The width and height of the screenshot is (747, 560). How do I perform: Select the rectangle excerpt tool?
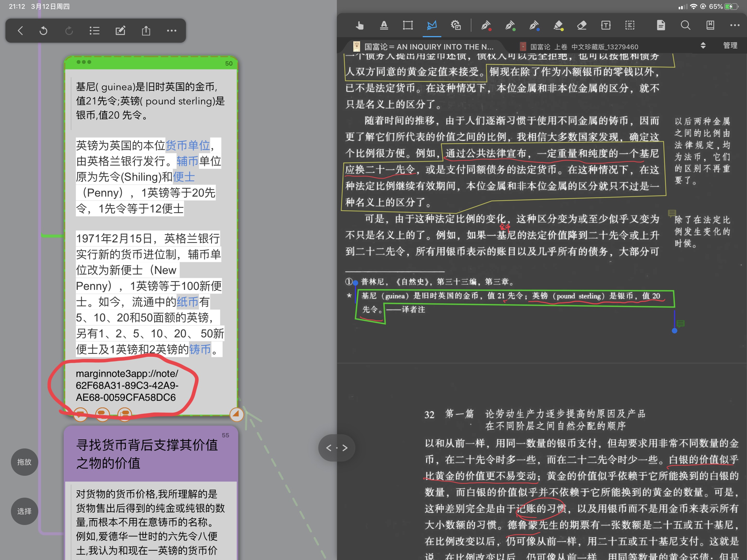click(408, 25)
